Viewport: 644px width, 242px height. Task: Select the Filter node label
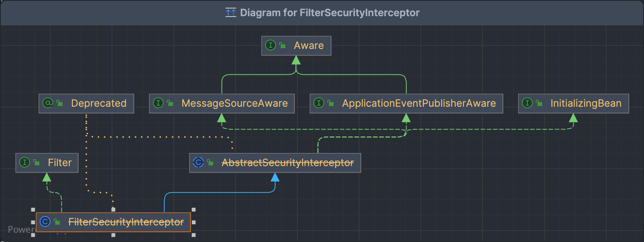60,163
